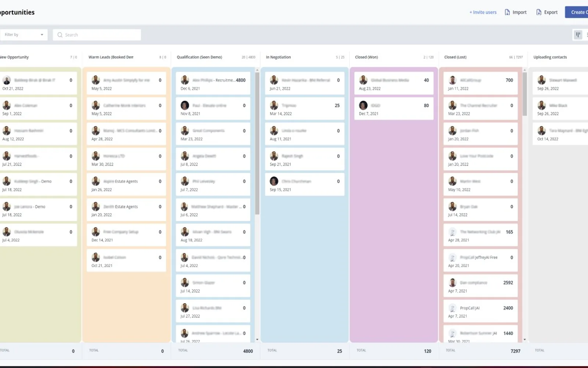
Task: Click the 2592 value in Closed Lost
Action: (x=508, y=283)
